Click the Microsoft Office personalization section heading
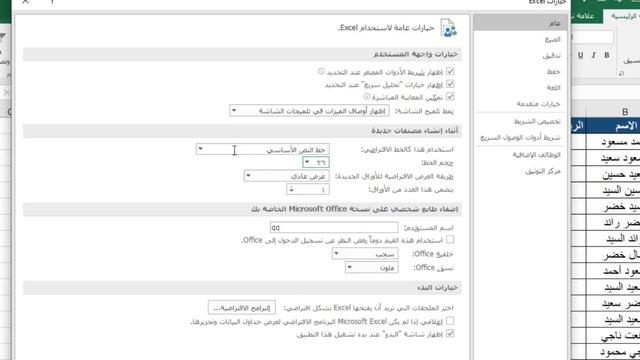The image size is (640, 360). (354, 209)
